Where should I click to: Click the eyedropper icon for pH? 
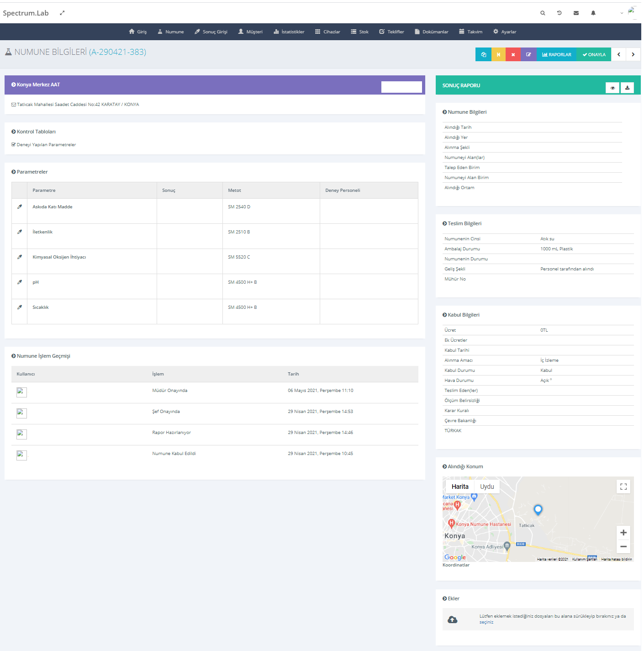20,282
